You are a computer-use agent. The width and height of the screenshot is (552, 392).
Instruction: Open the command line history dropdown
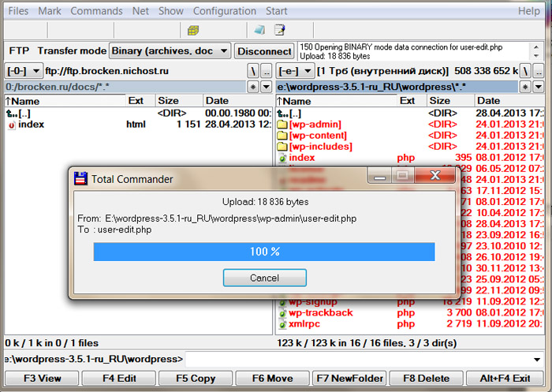(x=537, y=360)
